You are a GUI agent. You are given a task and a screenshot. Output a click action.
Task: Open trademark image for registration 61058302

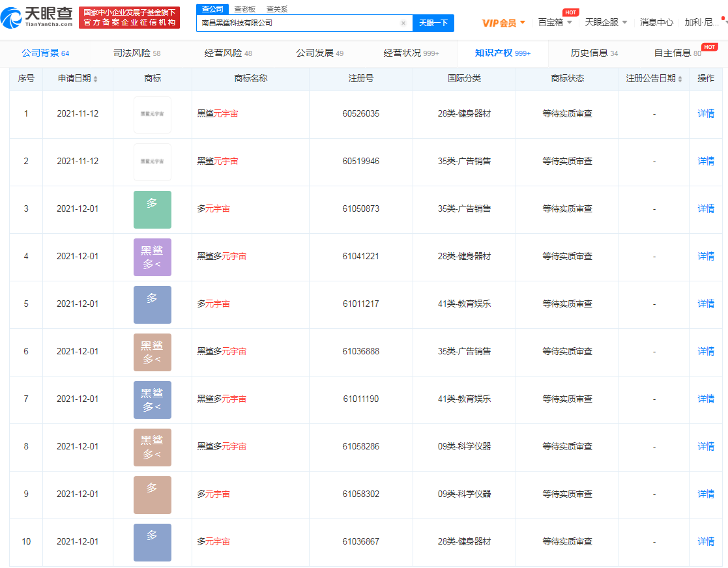(x=153, y=495)
